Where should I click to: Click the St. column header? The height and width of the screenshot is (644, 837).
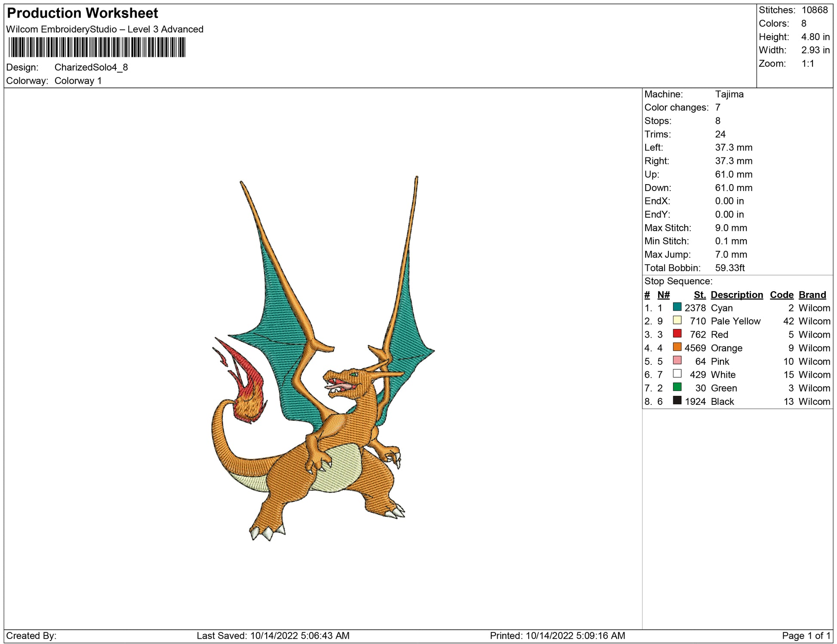tap(699, 295)
